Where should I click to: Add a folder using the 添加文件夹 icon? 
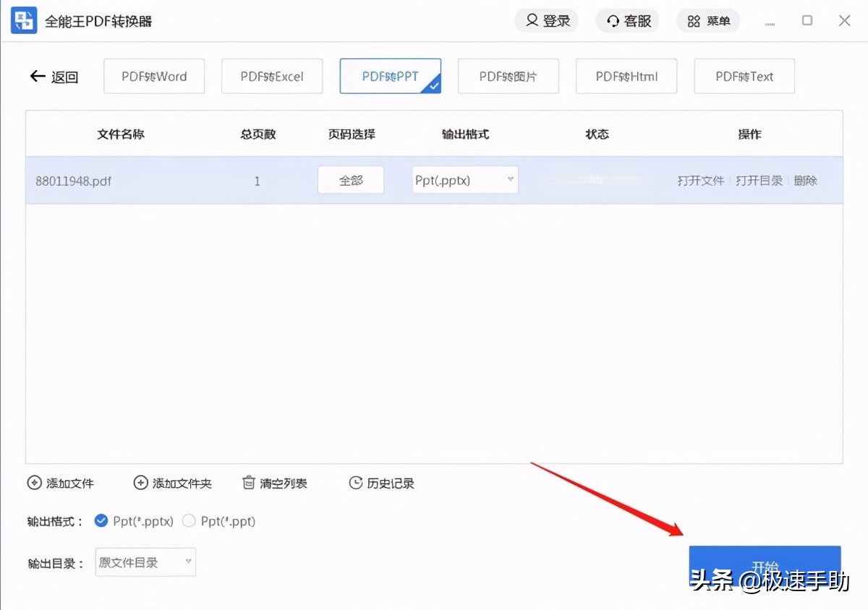click(139, 483)
